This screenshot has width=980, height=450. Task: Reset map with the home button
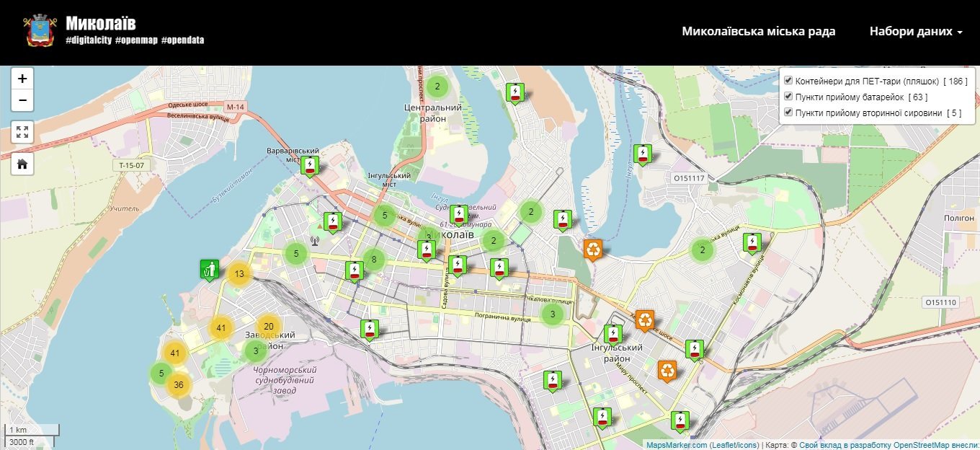22,164
